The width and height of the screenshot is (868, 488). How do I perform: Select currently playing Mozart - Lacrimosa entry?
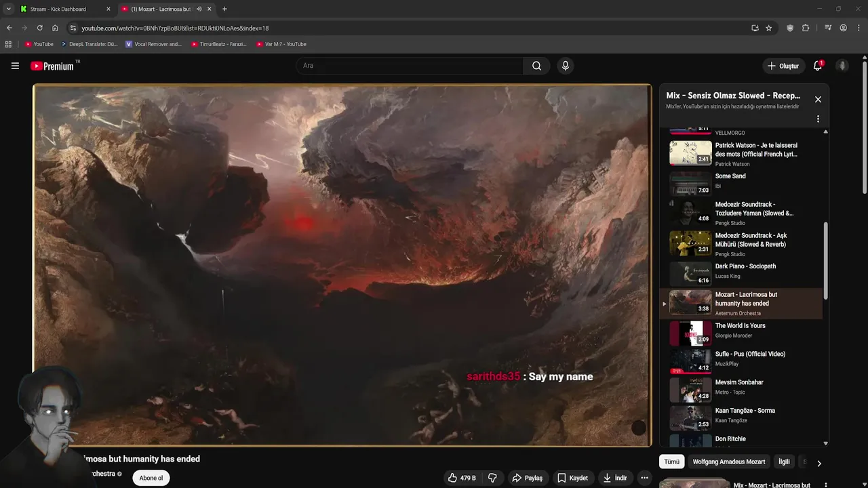[742, 303]
